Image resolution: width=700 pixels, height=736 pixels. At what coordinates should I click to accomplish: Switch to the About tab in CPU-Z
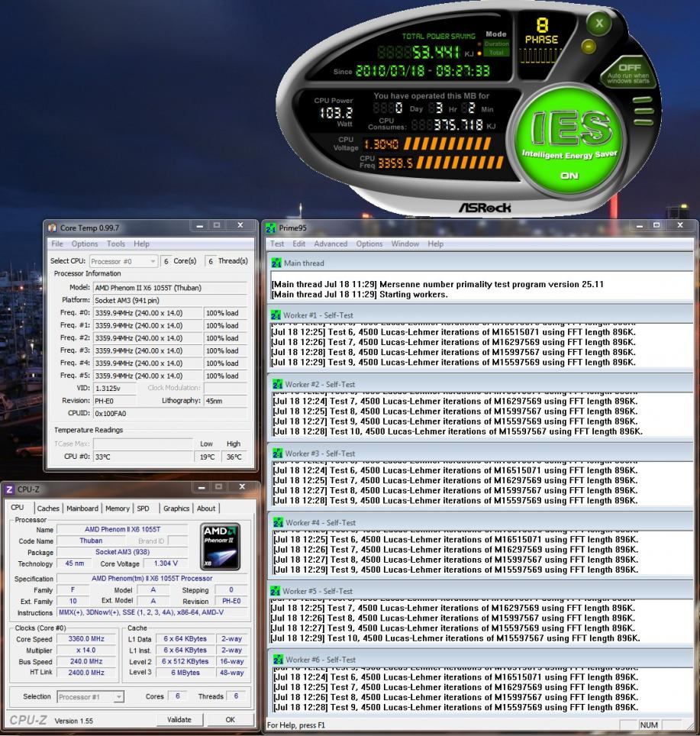[206, 508]
